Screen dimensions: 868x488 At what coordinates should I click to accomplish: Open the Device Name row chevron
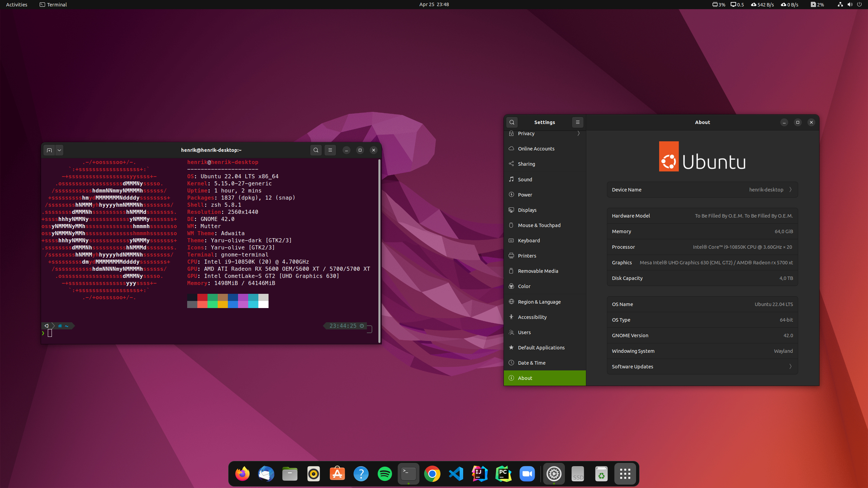790,190
